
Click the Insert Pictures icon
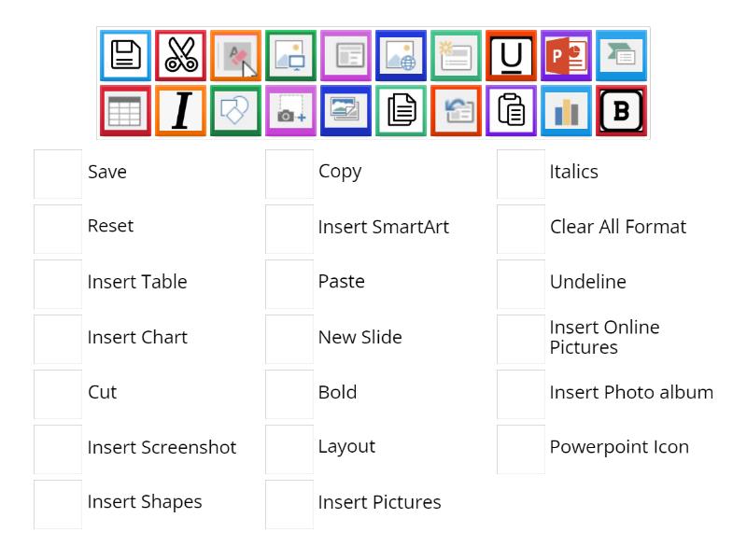345,109
